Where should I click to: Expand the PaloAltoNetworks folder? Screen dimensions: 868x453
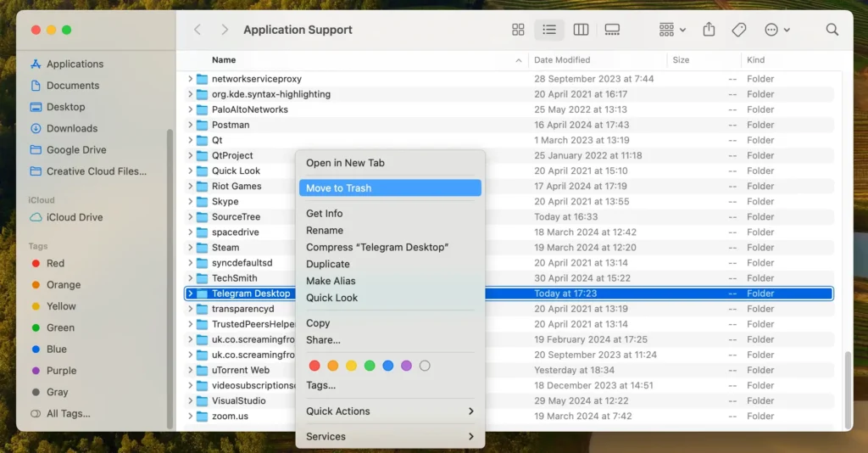pyautogui.click(x=190, y=109)
